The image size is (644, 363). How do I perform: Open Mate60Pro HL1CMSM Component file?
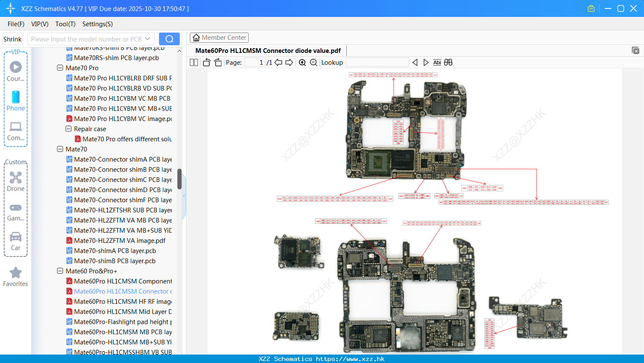[x=119, y=281]
